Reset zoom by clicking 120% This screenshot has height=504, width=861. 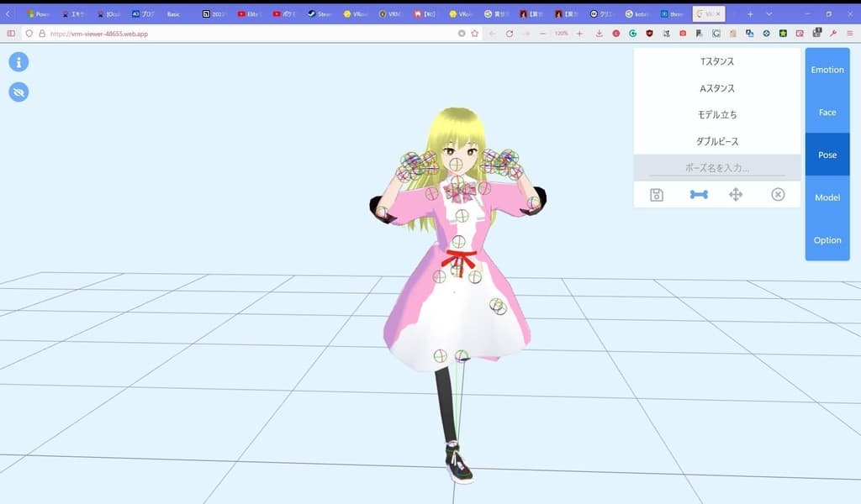coord(561,34)
